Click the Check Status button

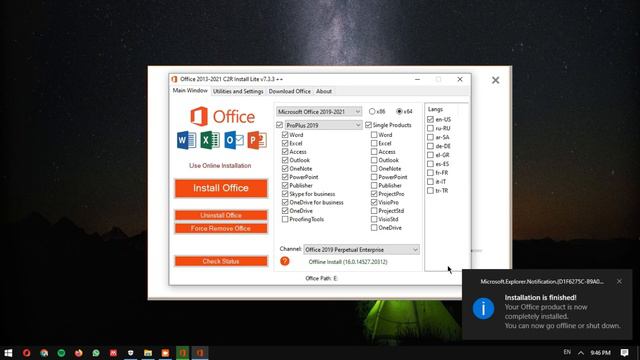[x=221, y=261]
